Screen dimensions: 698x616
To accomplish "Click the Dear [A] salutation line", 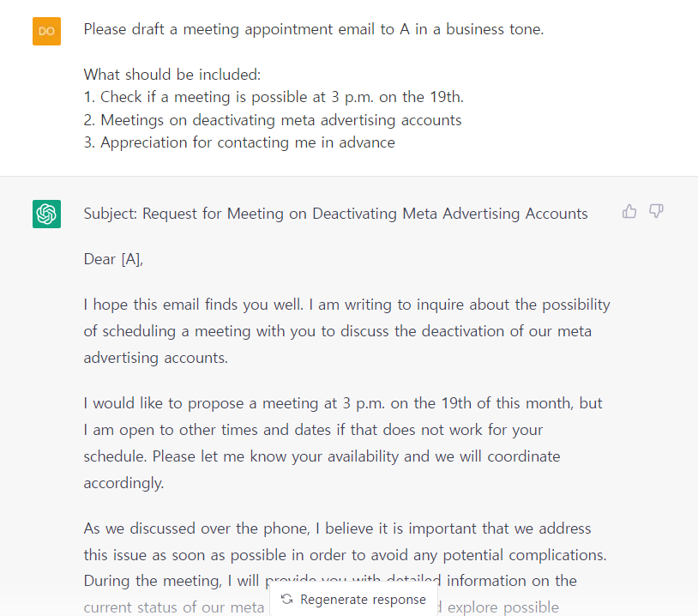I will [111, 259].
